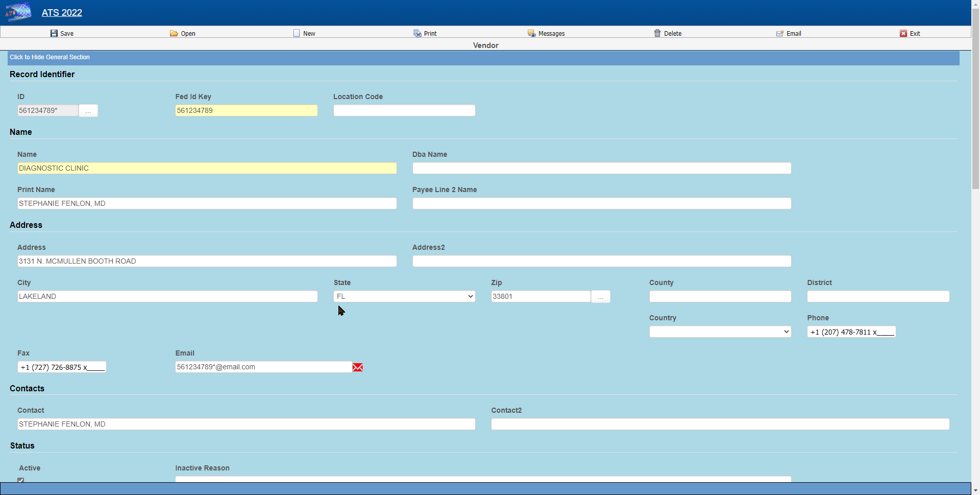Click the red Exit icon
Image resolution: width=980 pixels, height=495 pixels.
click(903, 33)
